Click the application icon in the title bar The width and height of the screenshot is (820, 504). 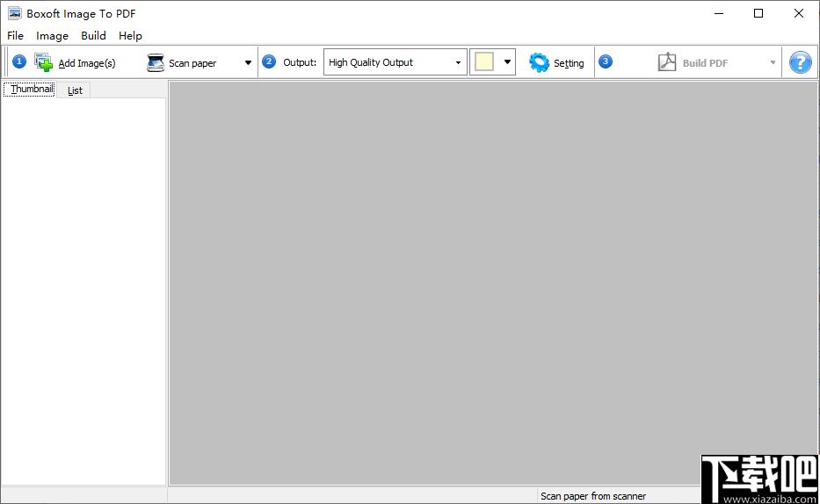point(14,13)
